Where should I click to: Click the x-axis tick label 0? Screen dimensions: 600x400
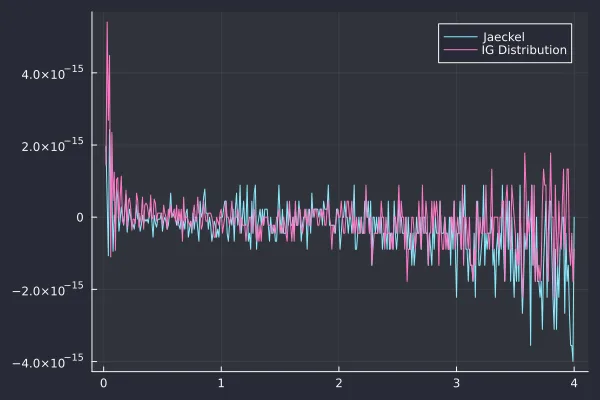104,384
